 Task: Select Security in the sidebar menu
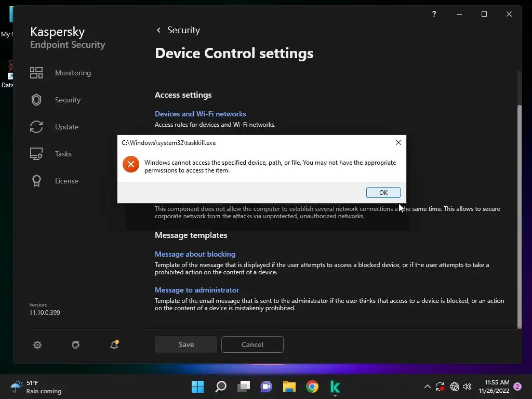[68, 100]
